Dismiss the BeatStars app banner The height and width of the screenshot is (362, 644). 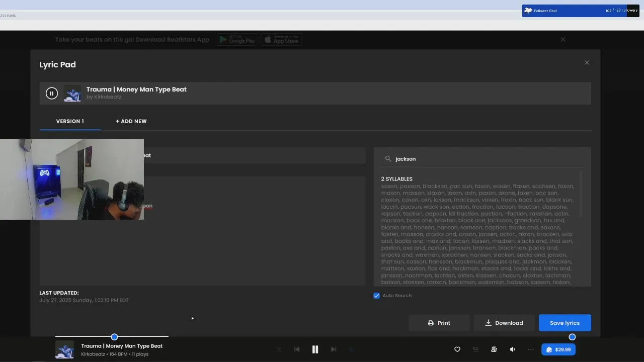(x=563, y=39)
